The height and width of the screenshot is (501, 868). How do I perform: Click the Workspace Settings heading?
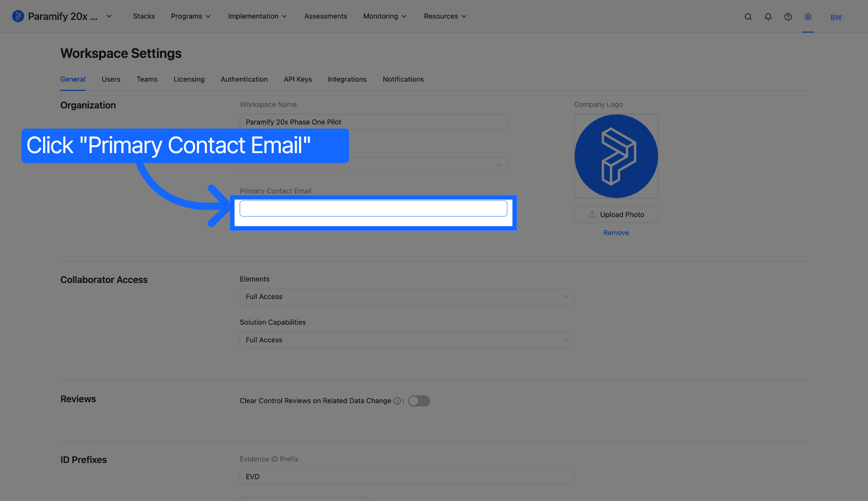coord(121,53)
